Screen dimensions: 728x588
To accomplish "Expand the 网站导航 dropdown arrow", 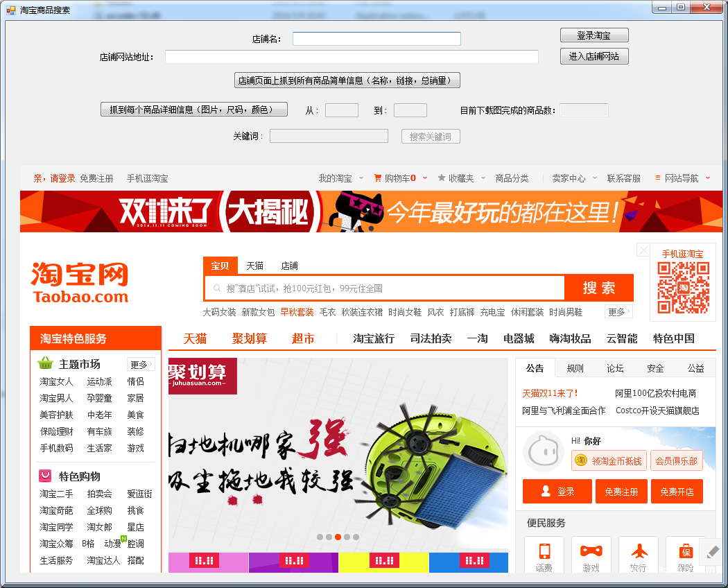I will click(708, 178).
